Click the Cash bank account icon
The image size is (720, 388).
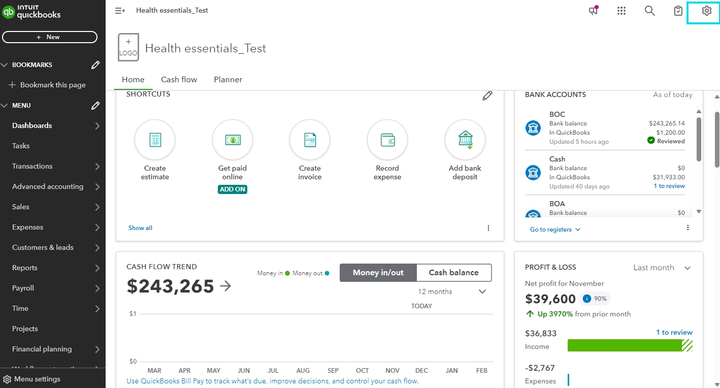click(533, 173)
